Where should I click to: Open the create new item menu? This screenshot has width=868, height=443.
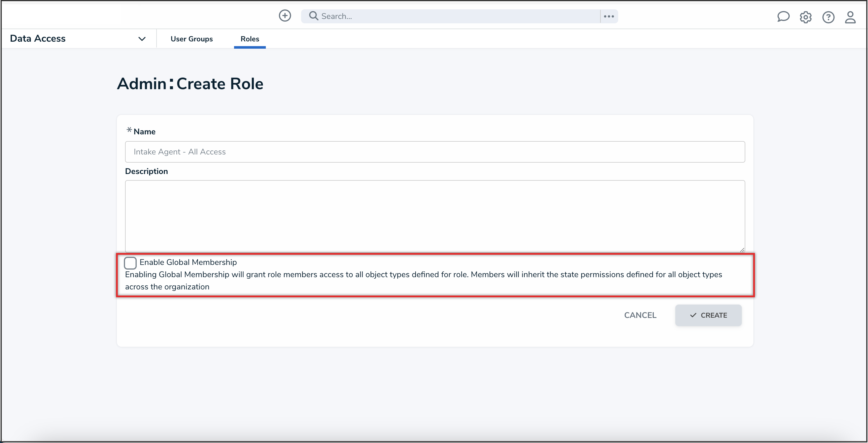tap(285, 16)
